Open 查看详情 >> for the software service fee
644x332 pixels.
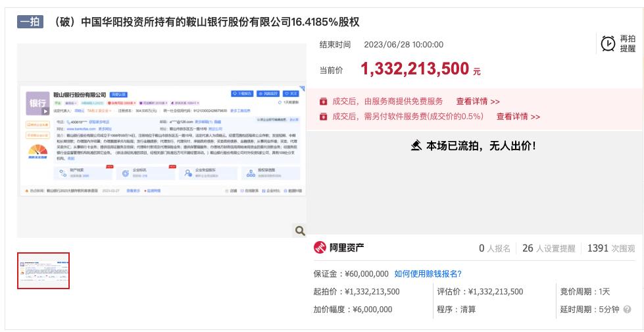point(518,117)
